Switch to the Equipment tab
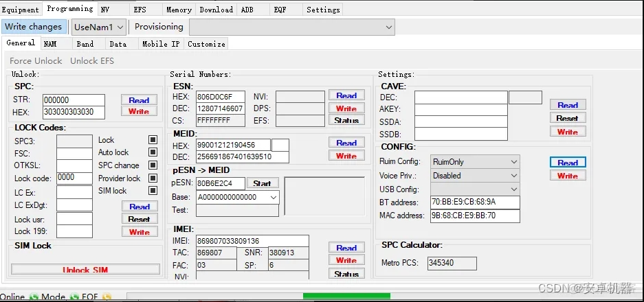The width and height of the screenshot is (644, 302). (x=20, y=10)
